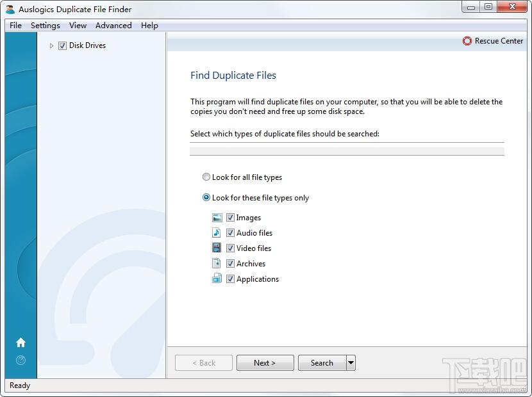Viewport: 532px width, 397px height.
Task: Uncheck the Video files checkbox
Action: click(230, 248)
